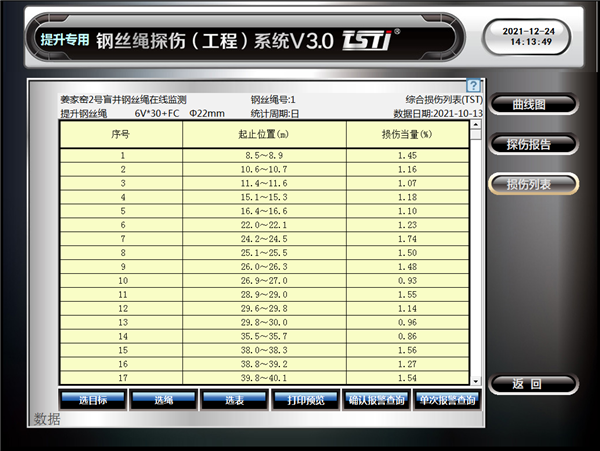Open the 探伤报告 inspection report
The width and height of the screenshot is (600, 451).
534,144
